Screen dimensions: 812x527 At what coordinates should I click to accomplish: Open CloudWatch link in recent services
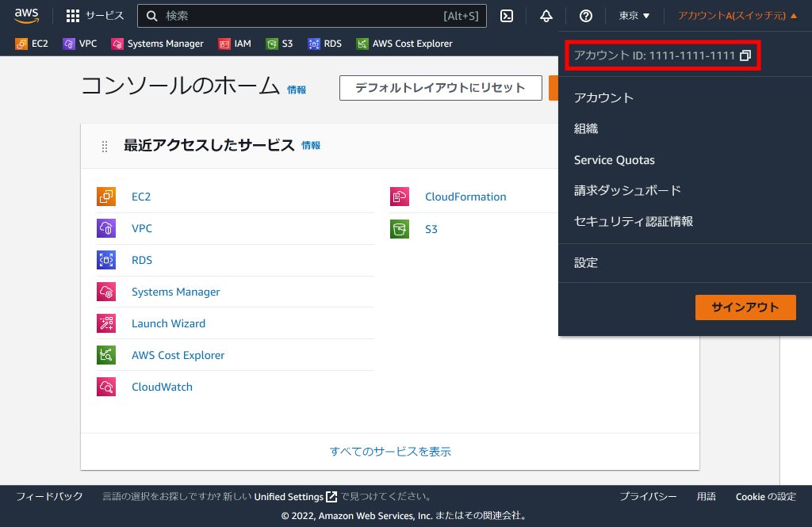162,387
